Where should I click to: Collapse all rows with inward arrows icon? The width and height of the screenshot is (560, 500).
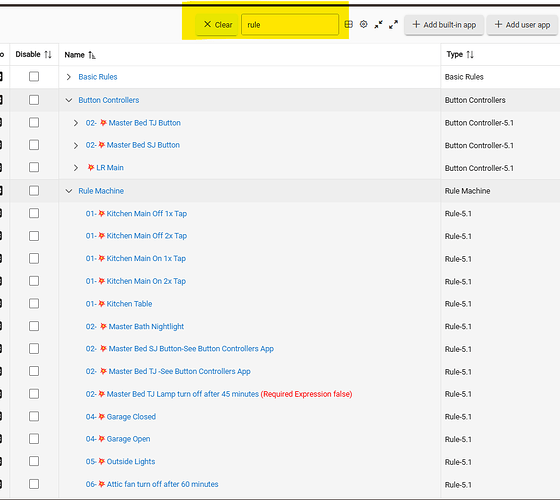[x=378, y=24]
